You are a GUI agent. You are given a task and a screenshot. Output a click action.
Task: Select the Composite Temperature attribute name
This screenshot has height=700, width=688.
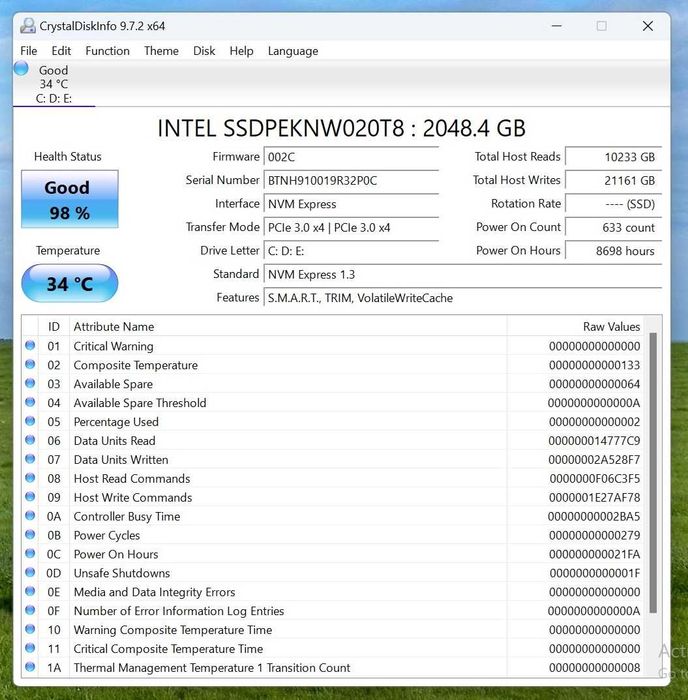(136, 365)
